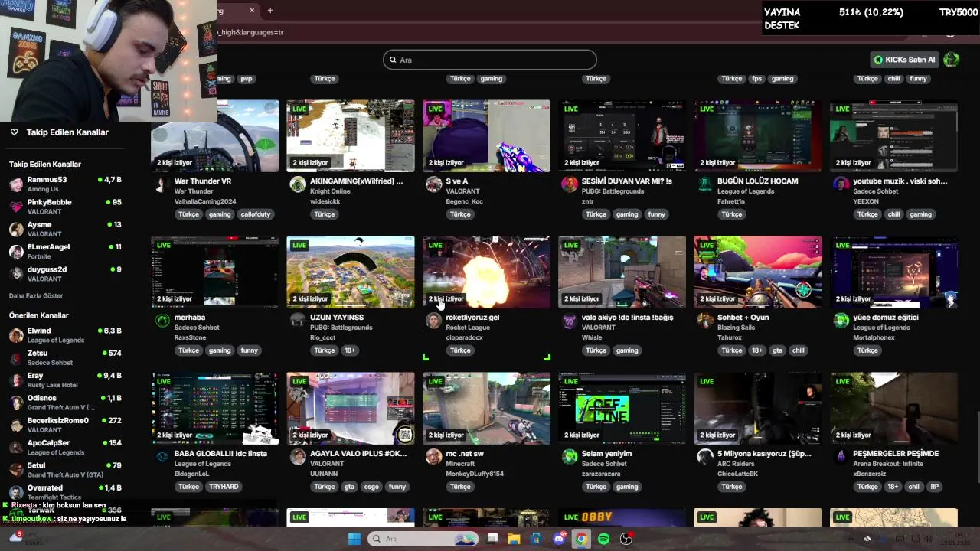Open Odisnos in recommended channels
980x551 pixels.
click(x=65, y=402)
